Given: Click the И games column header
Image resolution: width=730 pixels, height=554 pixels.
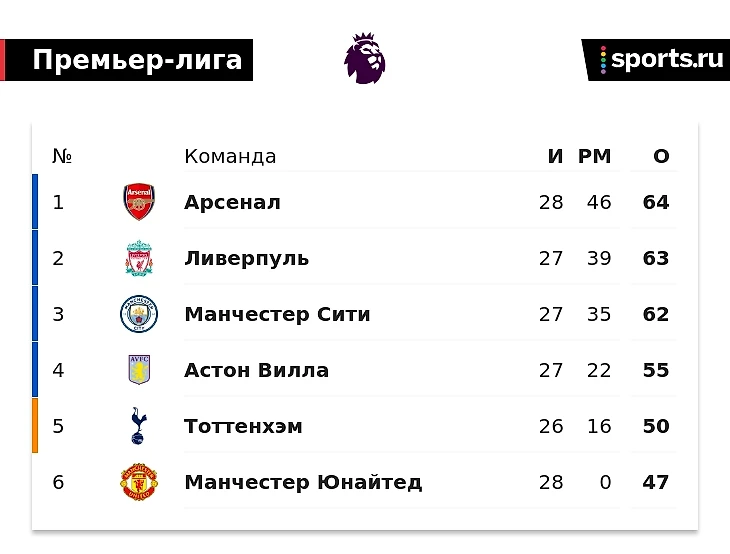Looking at the screenshot, I should (555, 157).
